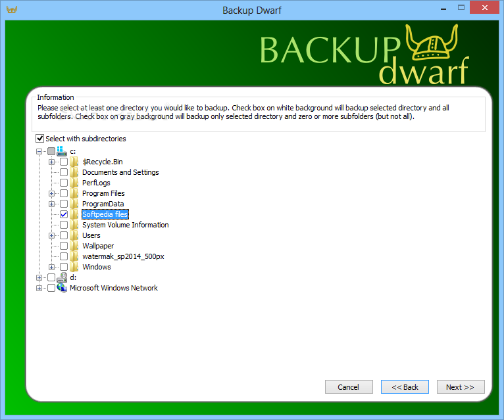Collapse the c: drive tree node
Image resolution: width=504 pixels, height=420 pixels.
[39, 151]
